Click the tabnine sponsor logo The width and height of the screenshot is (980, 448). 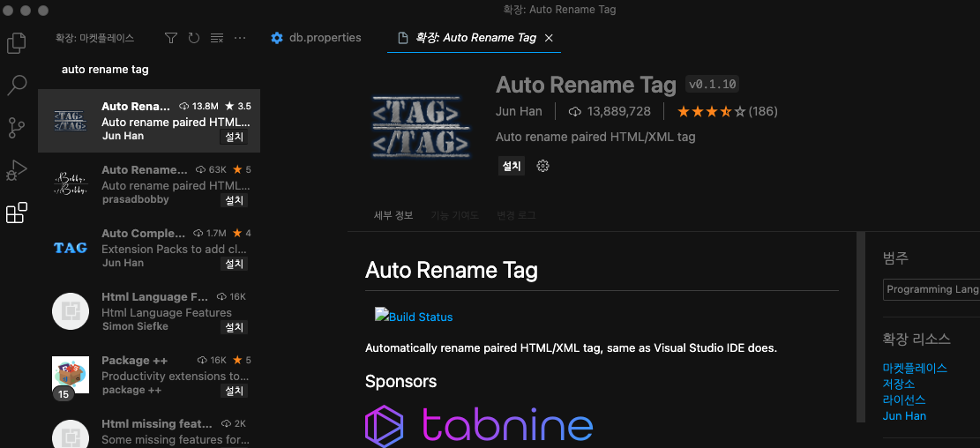pos(479,425)
